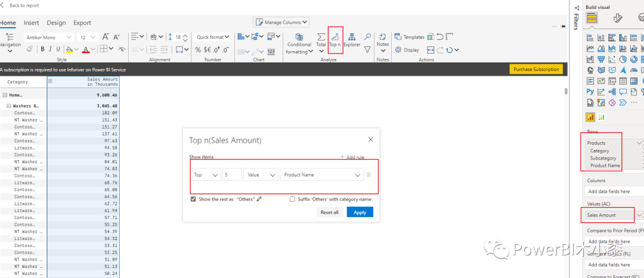The height and width of the screenshot is (278, 644).
Task: Click Reset all in Top n dialog
Action: [x=329, y=212]
